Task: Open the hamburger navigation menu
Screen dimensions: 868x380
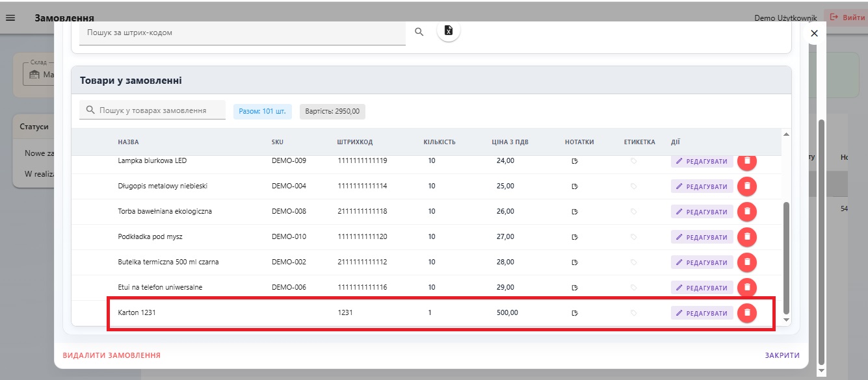Action: tap(10, 18)
